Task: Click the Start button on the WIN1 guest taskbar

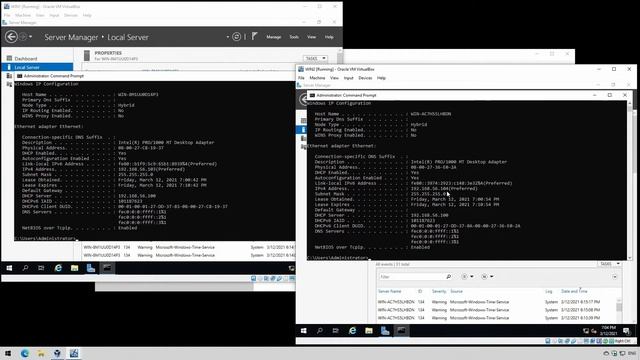Action: click(x=9, y=268)
